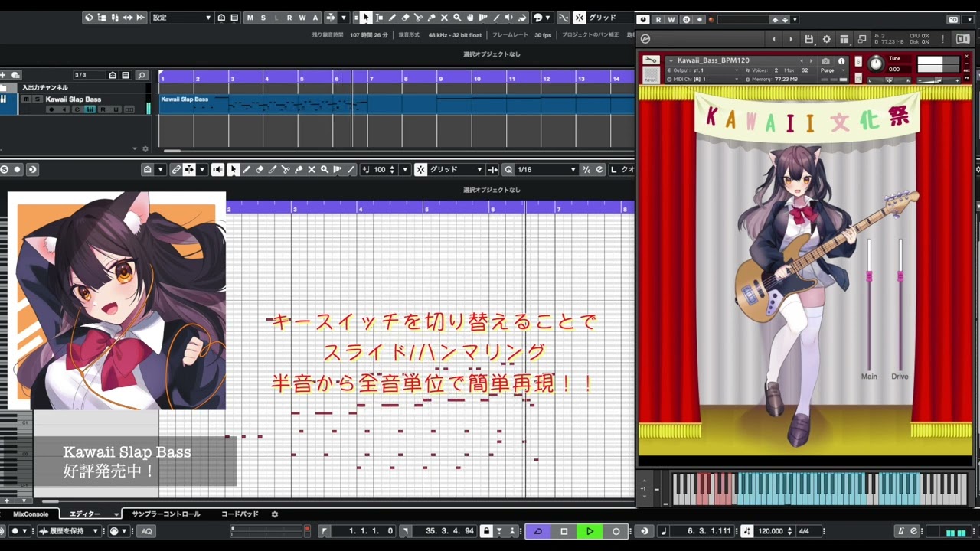Toggle Solo (S) on Kawaii Slap Bass track
Viewport: 980px width, 551px height.
tap(36, 99)
